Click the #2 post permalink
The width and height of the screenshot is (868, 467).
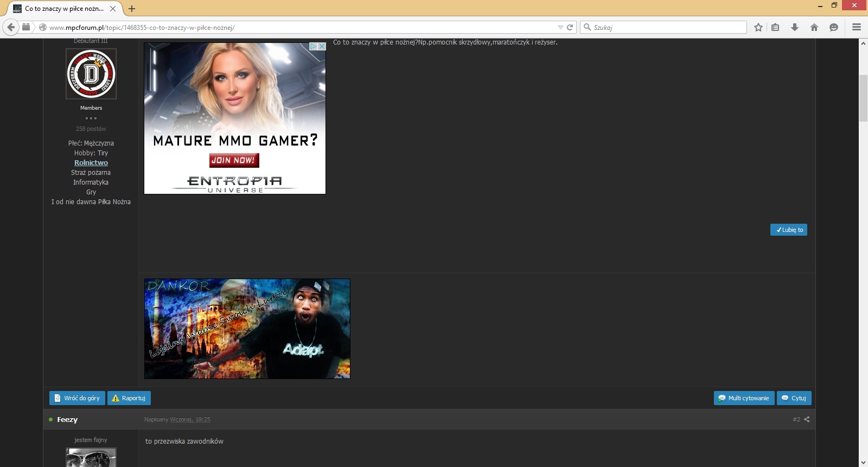click(x=796, y=419)
